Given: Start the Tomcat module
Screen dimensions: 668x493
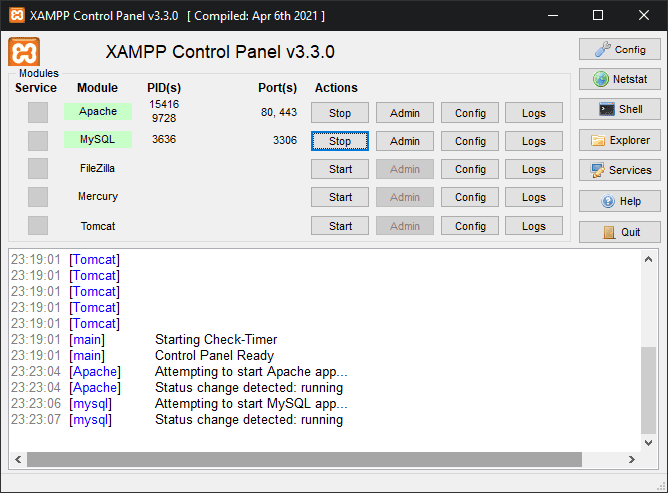Looking at the screenshot, I should tap(340, 226).
